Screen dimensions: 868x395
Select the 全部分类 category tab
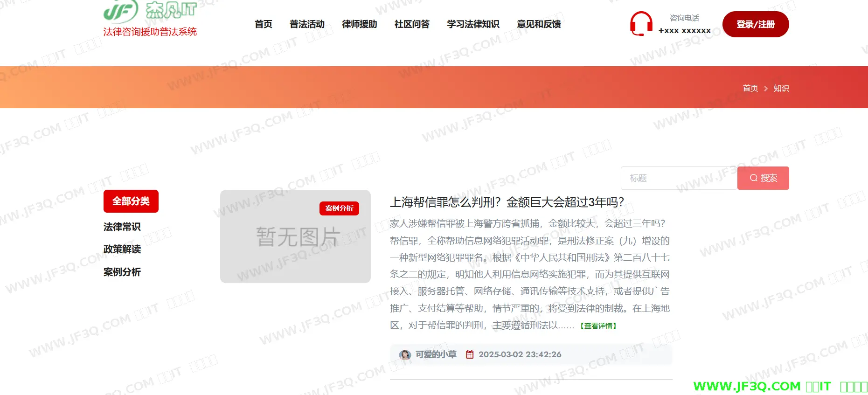tap(131, 201)
